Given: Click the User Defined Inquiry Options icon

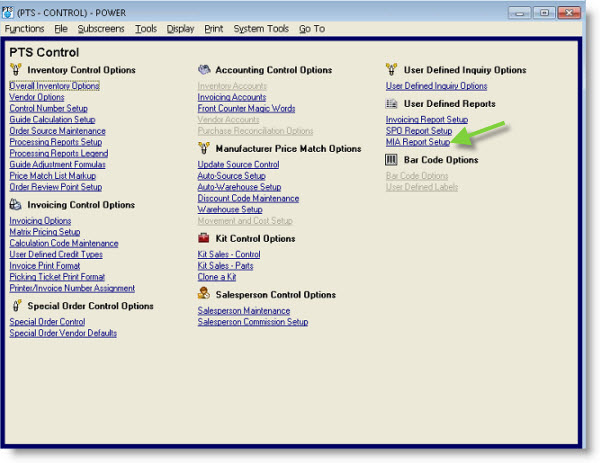Looking at the screenshot, I should [391, 70].
